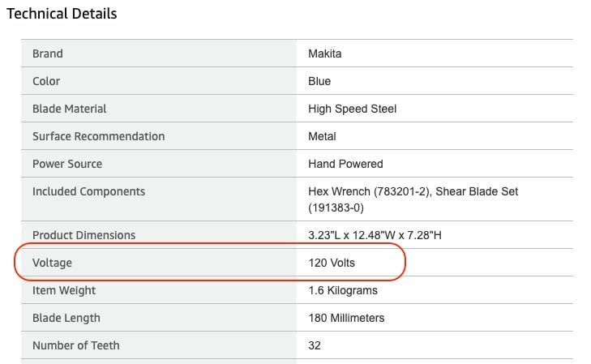Click the 120 Volts value

click(x=332, y=263)
